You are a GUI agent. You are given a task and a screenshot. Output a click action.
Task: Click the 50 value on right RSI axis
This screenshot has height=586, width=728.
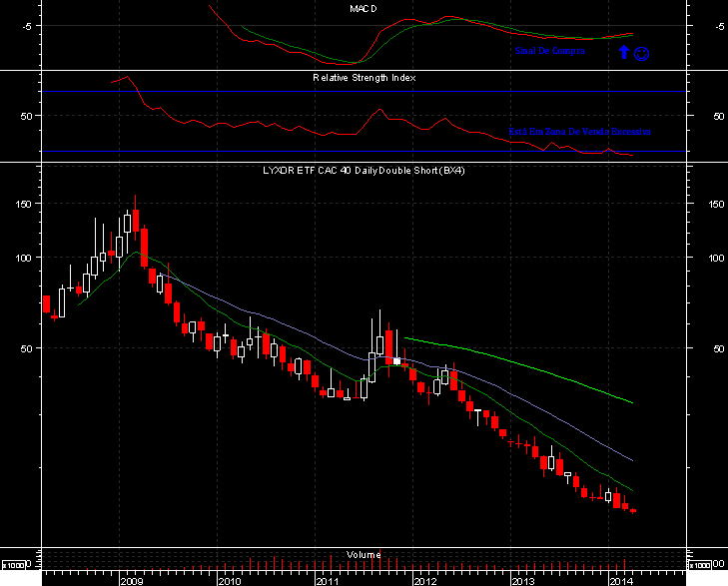point(718,116)
